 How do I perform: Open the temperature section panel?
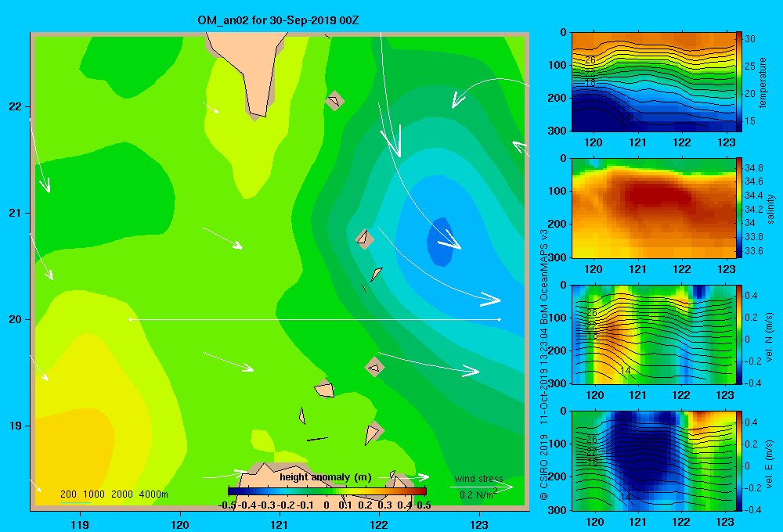tap(654, 82)
